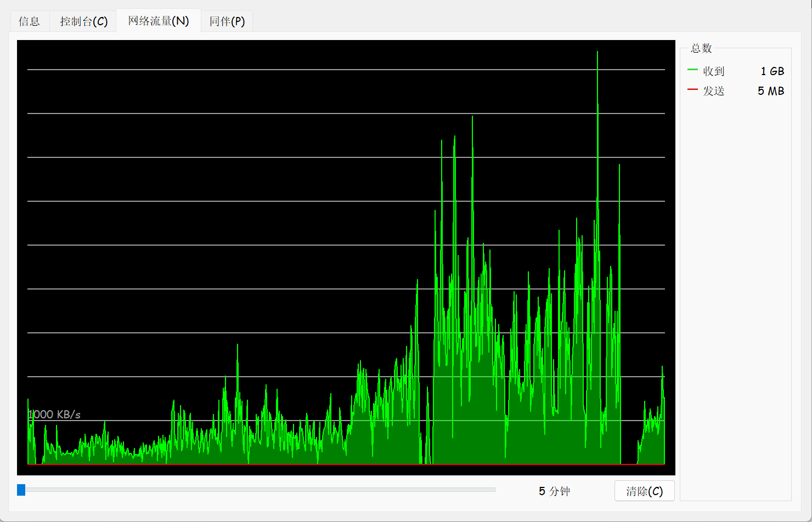Select the 发送 legend label
Image resolution: width=812 pixels, height=522 pixels.
pyautogui.click(x=714, y=91)
